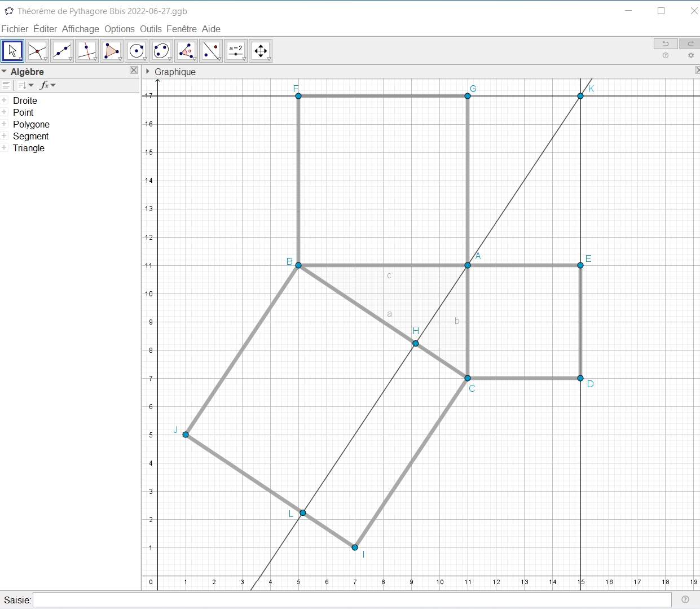Screen dimensions: 700x609
Task: Select the Slider a=2 tool
Action: (x=236, y=51)
